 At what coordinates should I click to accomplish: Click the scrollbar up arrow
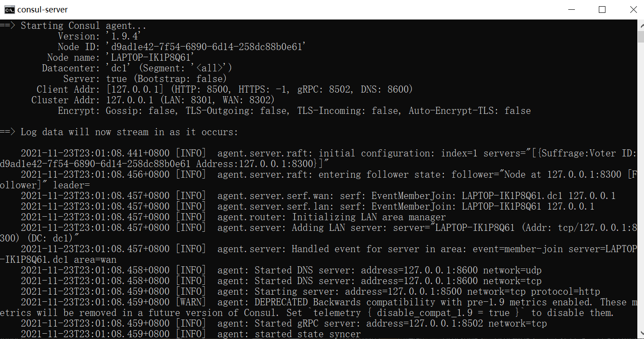640,26
